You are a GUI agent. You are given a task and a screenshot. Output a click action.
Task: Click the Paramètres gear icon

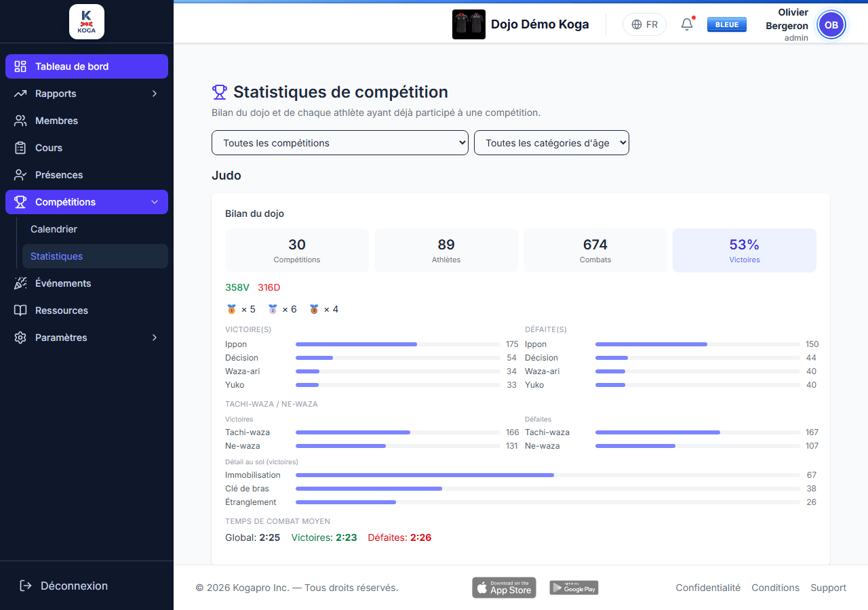pyautogui.click(x=20, y=338)
